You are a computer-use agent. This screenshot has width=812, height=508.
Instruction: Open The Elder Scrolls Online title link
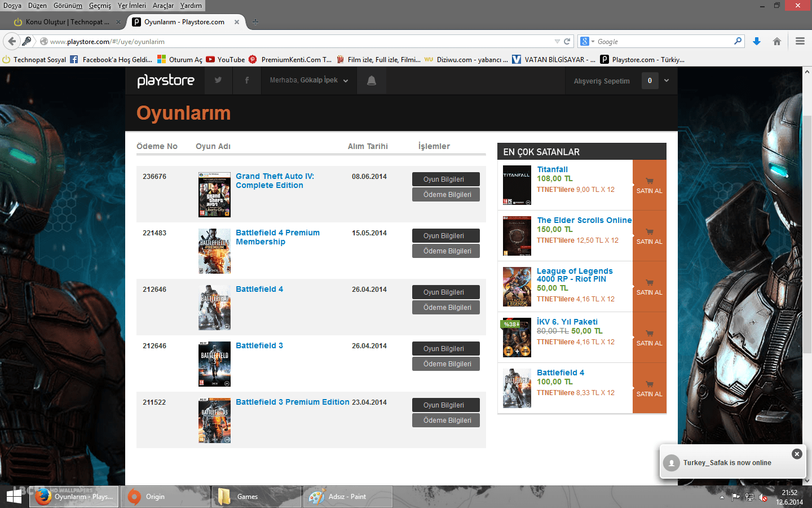coord(584,220)
